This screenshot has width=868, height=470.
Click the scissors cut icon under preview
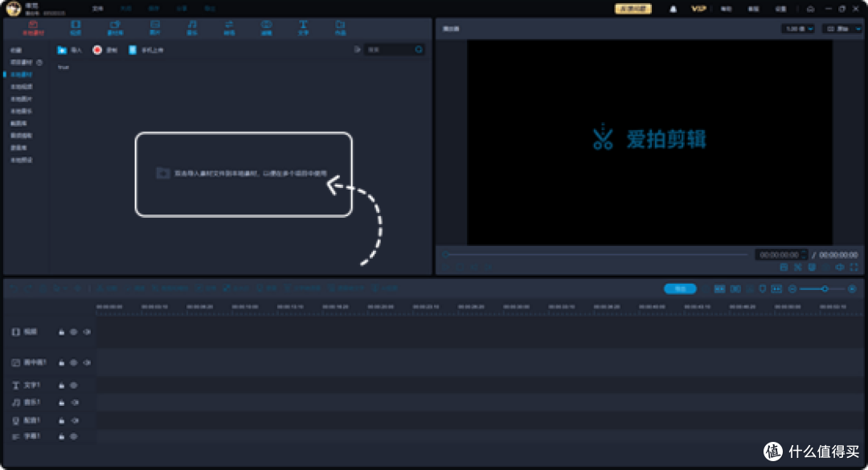tap(798, 268)
